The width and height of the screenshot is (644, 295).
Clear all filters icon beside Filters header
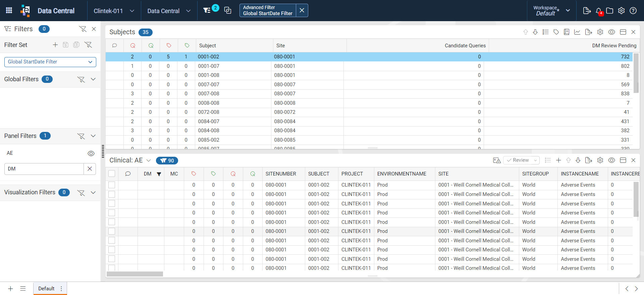click(x=83, y=29)
